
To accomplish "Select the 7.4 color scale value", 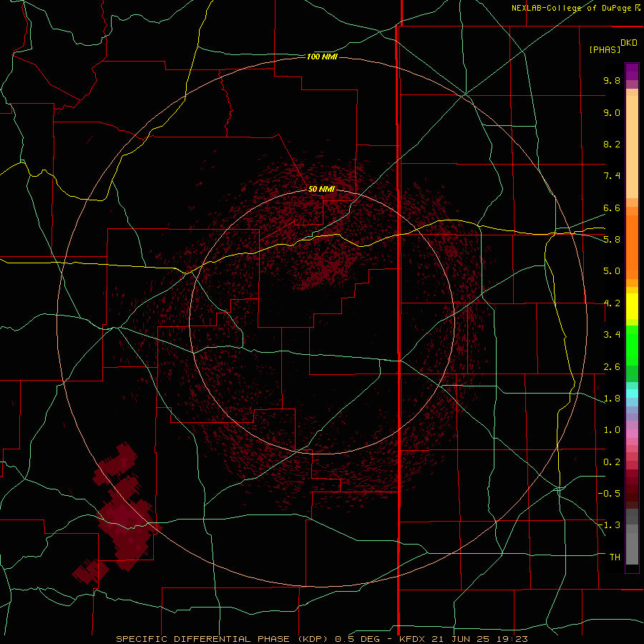I will point(612,176).
